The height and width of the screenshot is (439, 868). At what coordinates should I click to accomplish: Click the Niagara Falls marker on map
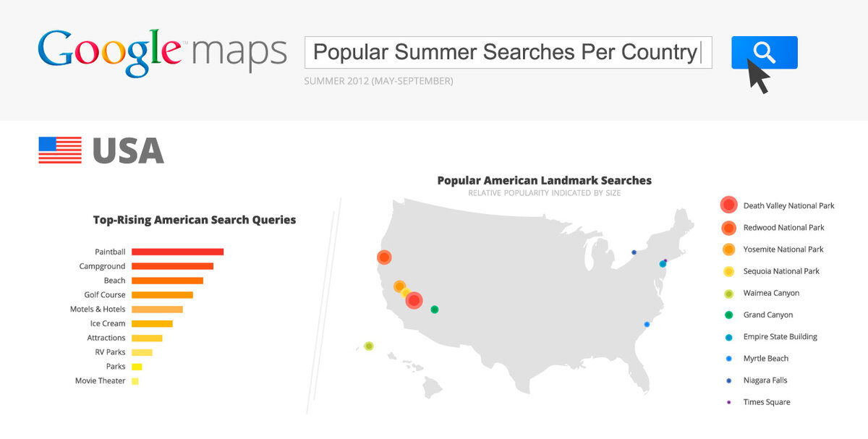coord(634,252)
